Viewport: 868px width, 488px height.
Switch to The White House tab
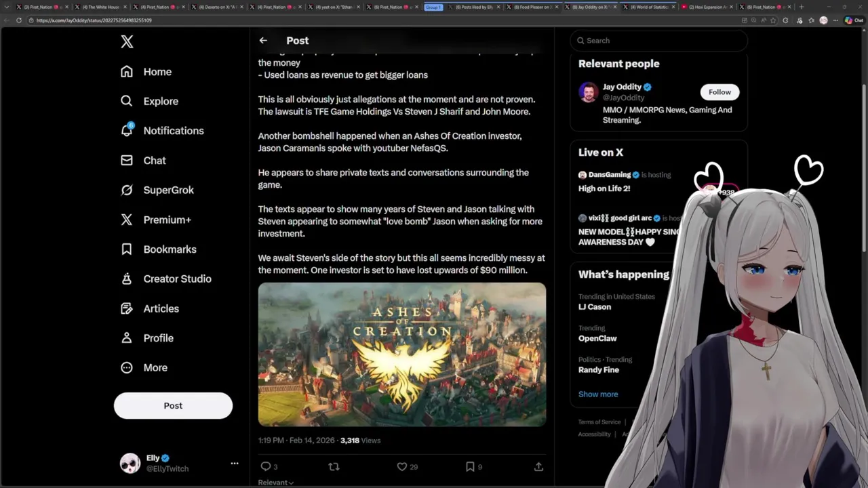point(100,7)
